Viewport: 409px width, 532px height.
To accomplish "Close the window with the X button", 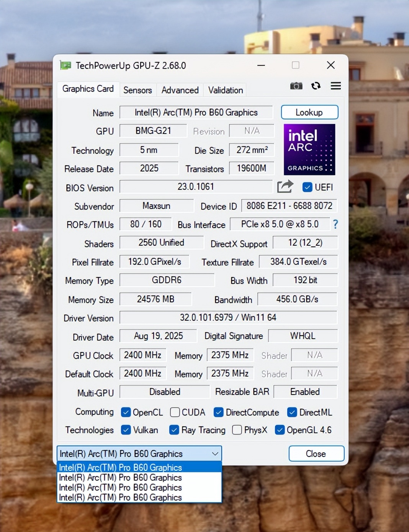I will click(x=331, y=65).
